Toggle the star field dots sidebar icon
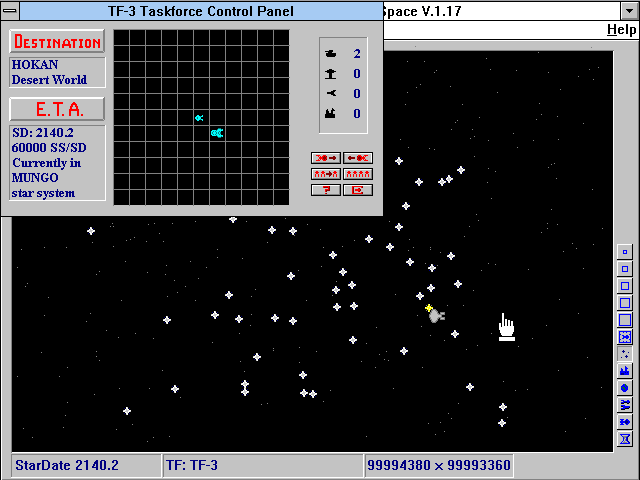This screenshot has height=480, width=640. pos(624,354)
